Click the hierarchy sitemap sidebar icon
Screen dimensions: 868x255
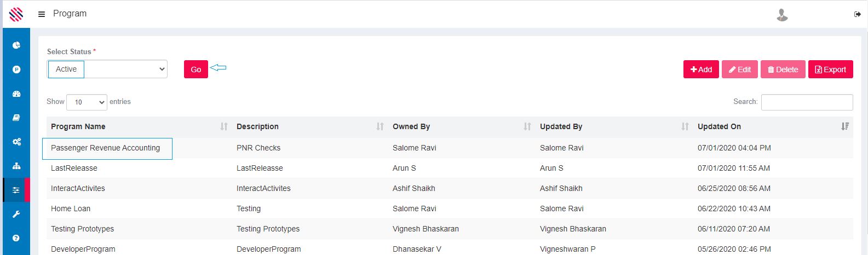pos(16,166)
